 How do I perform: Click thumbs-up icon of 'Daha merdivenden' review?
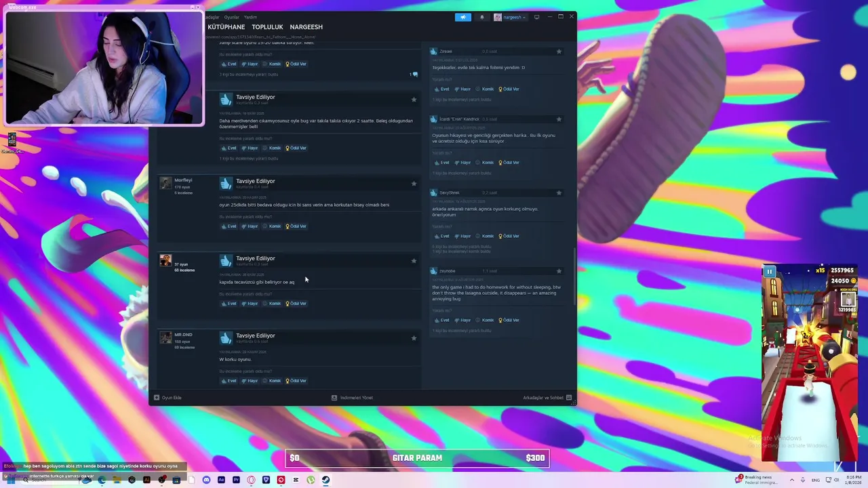click(x=226, y=100)
